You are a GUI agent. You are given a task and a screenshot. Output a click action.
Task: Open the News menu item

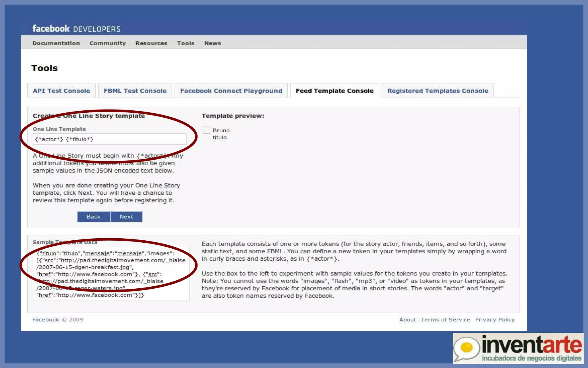point(212,43)
